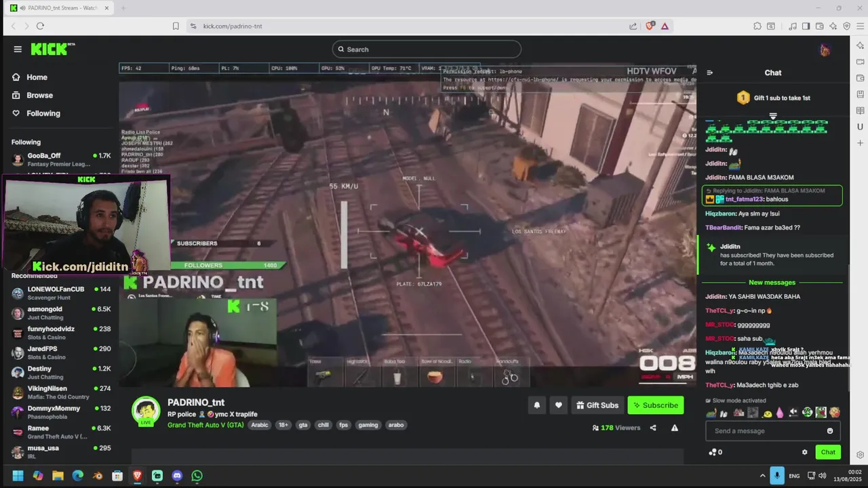The width and height of the screenshot is (868, 488).
Task: Select the 18+ tag
Action: 283,425
